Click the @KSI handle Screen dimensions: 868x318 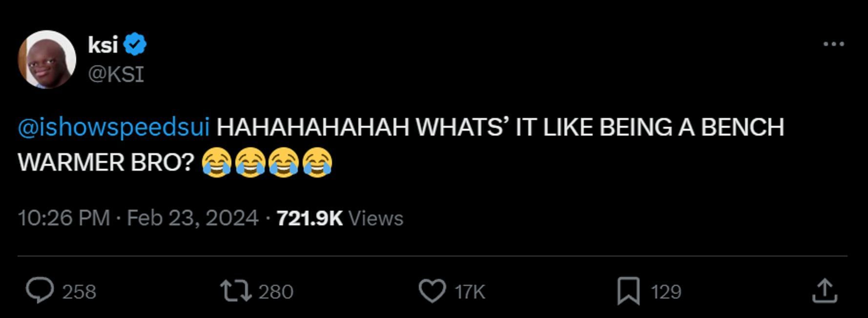pos(116,74)
